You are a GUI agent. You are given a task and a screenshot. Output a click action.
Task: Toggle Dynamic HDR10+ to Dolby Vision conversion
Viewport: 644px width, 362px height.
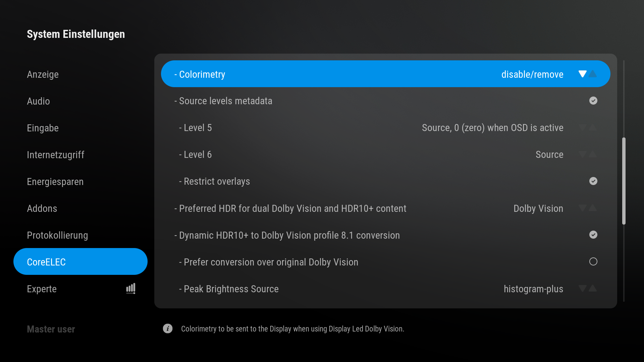pos(593,235)
